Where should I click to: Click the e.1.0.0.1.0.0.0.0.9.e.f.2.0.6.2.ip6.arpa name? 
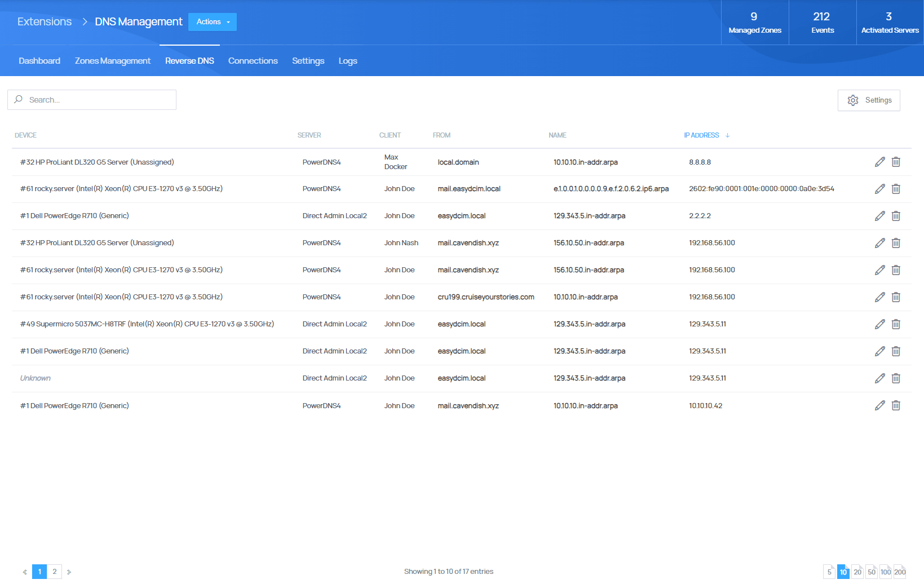tap(611, 189)
